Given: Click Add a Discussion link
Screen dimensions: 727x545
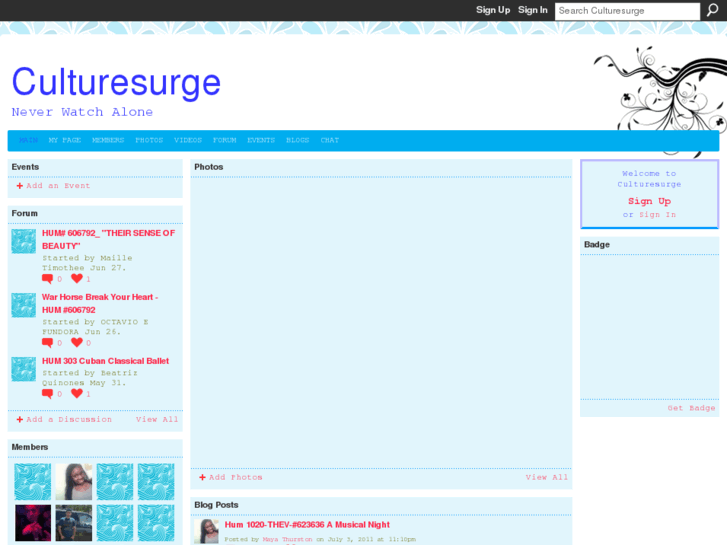Looking at the screenshot, I should click(69, 419).
